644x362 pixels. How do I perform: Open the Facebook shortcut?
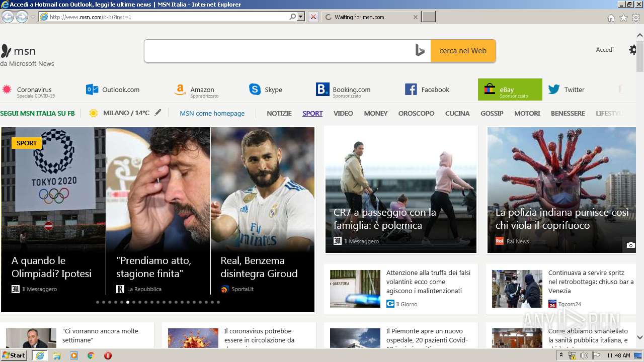point(427,90)
